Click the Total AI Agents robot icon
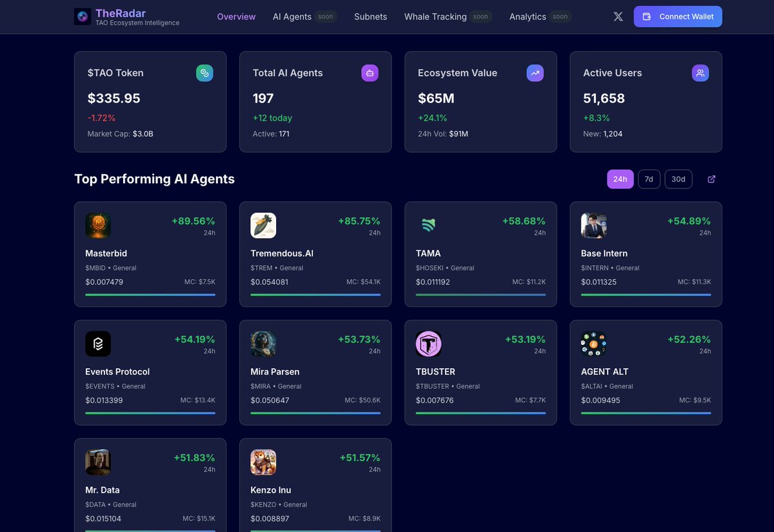Image resolution: width=774 pixels, height=532 pixels. click(370, 73)
